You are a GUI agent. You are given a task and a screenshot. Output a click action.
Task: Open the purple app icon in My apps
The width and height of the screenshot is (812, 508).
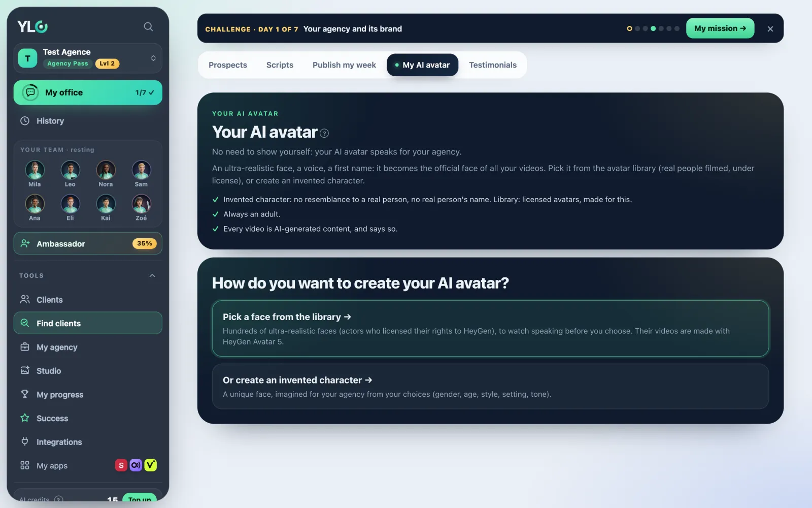(136, 465)
